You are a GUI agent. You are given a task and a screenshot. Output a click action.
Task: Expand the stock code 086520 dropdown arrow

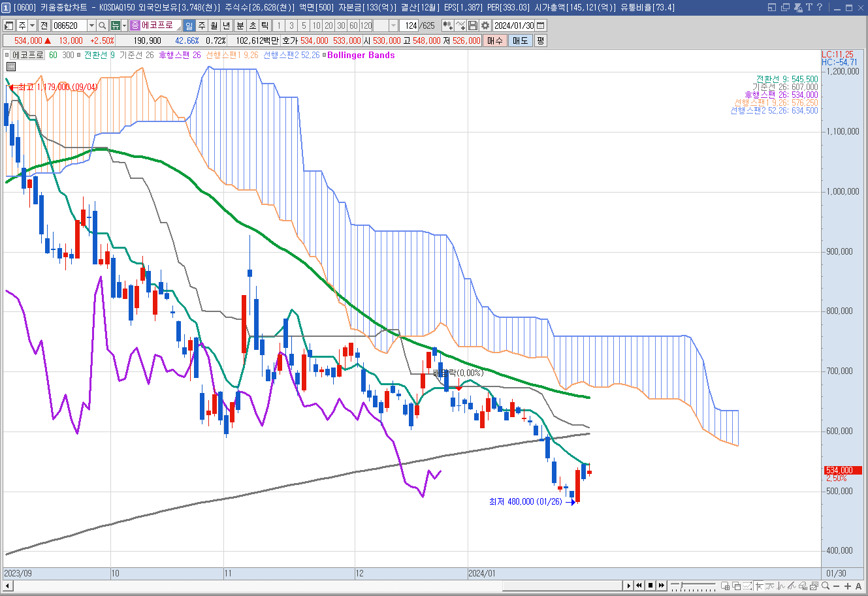(x=91, y=25)
